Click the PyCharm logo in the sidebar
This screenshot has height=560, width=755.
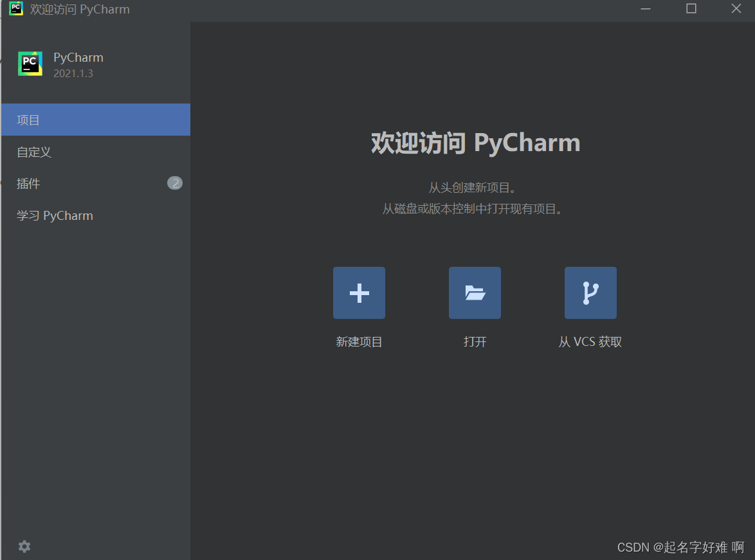click(x=30, y=64)
